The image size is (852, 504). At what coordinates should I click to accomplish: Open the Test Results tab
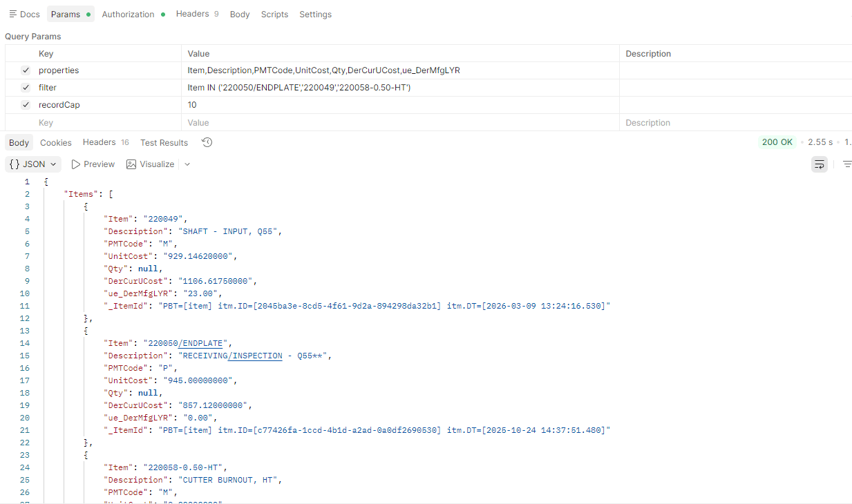pyautogui.click(x=164, y=143)
